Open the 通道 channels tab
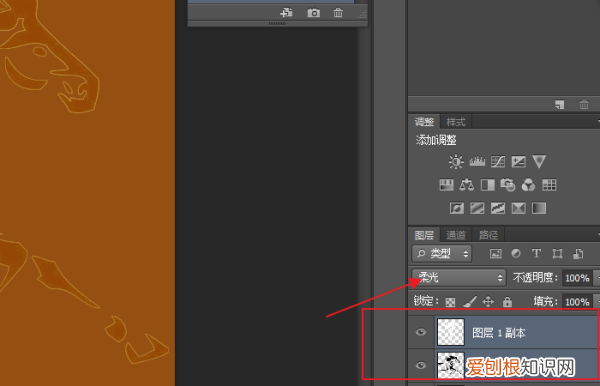The image size is (600, 386). [x=455, y=235]
